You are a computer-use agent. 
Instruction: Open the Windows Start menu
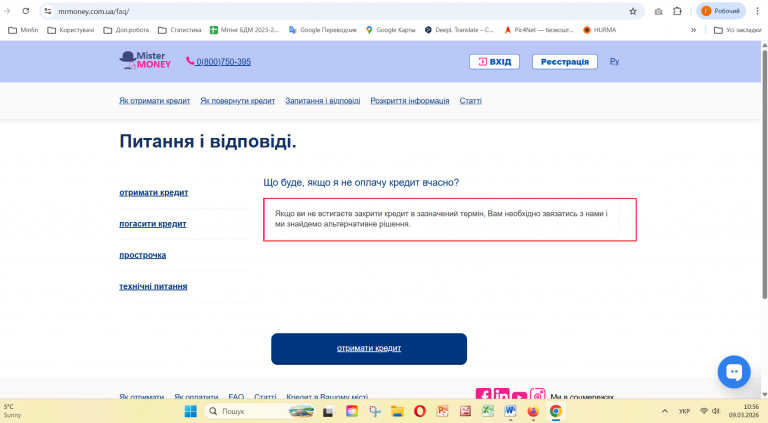click(191, 411)
